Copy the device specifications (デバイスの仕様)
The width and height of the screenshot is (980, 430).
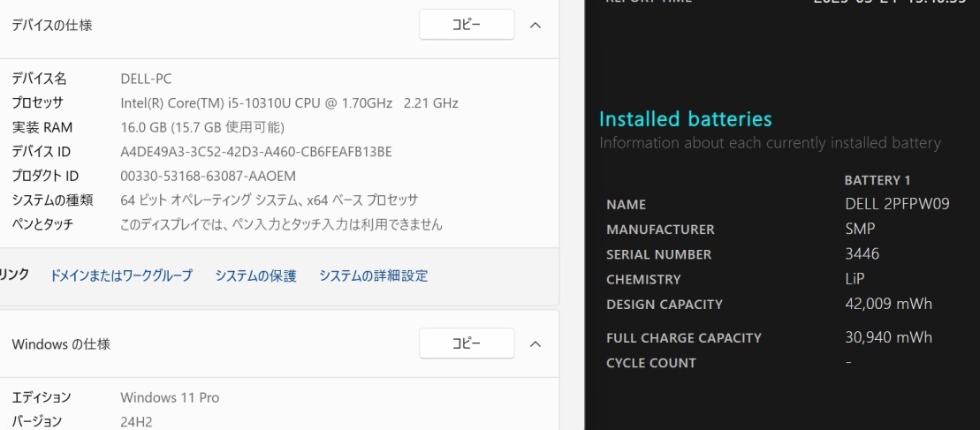[x=467, y=25]
